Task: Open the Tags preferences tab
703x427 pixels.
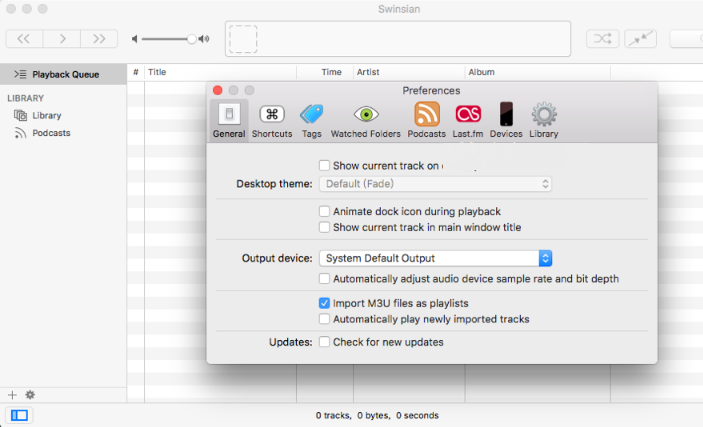Action: click(x=312, y=121)
